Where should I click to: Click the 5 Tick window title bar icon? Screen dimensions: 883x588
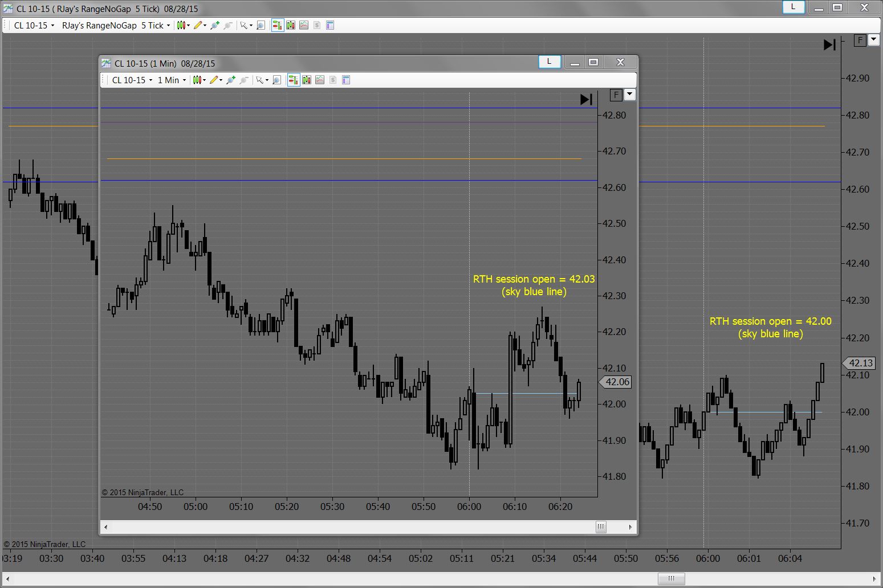(9, 9)
